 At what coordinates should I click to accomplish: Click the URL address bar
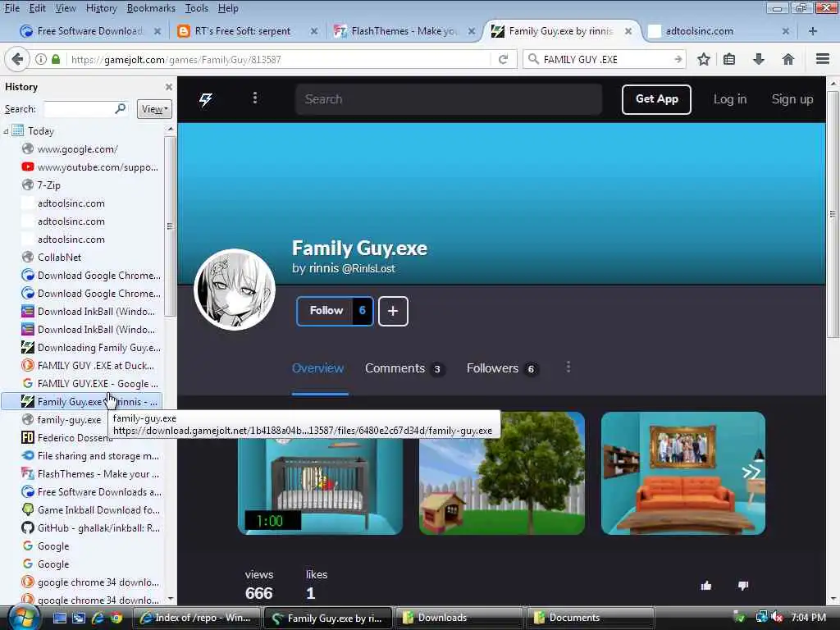point(279,59)
